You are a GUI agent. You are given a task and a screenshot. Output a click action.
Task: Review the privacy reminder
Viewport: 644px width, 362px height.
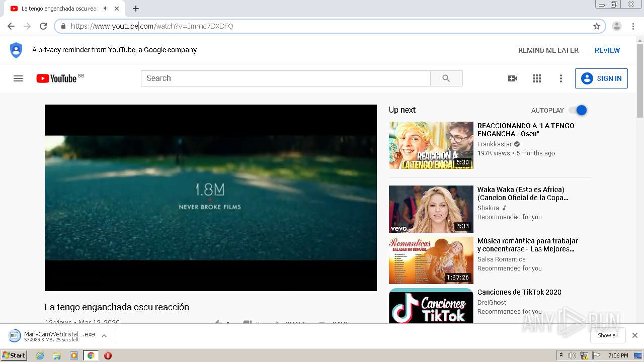(607, 50)
